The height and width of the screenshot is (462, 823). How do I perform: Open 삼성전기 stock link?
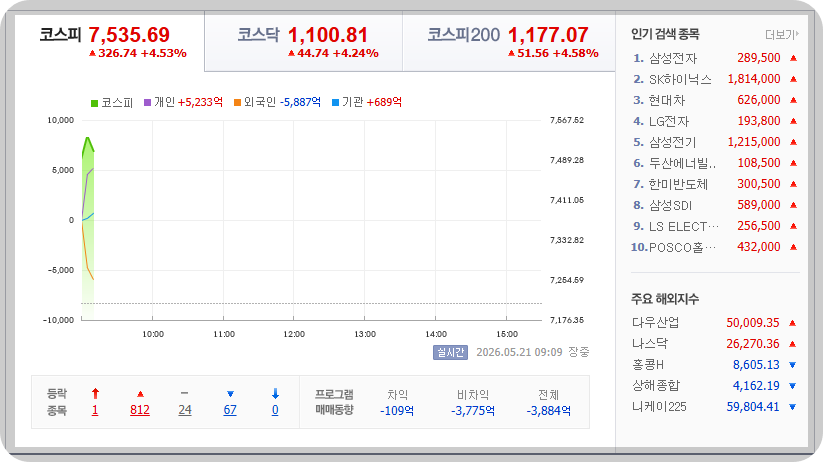click(672, 142)
